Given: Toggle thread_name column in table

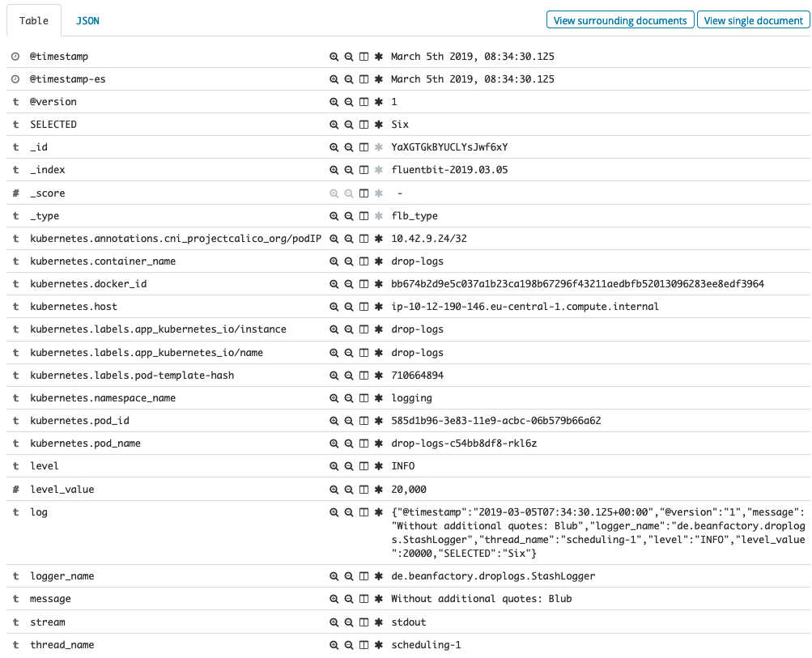Looking at the screenshot, I should [364, 645].
